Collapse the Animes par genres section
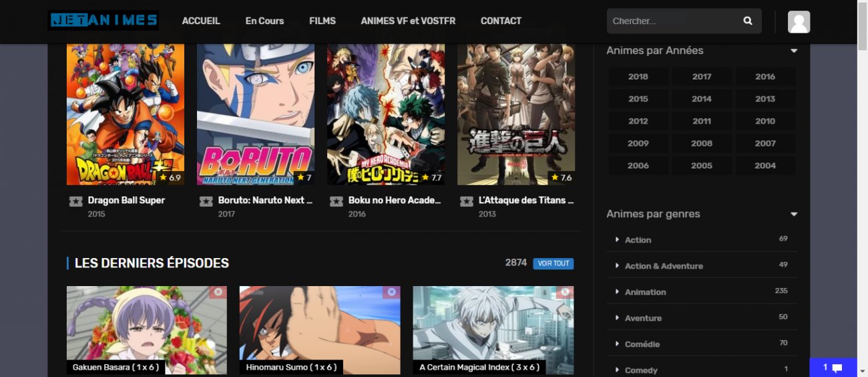Image resolution: width=868 pixels, height=377 pixels. [x=794, y=215]
